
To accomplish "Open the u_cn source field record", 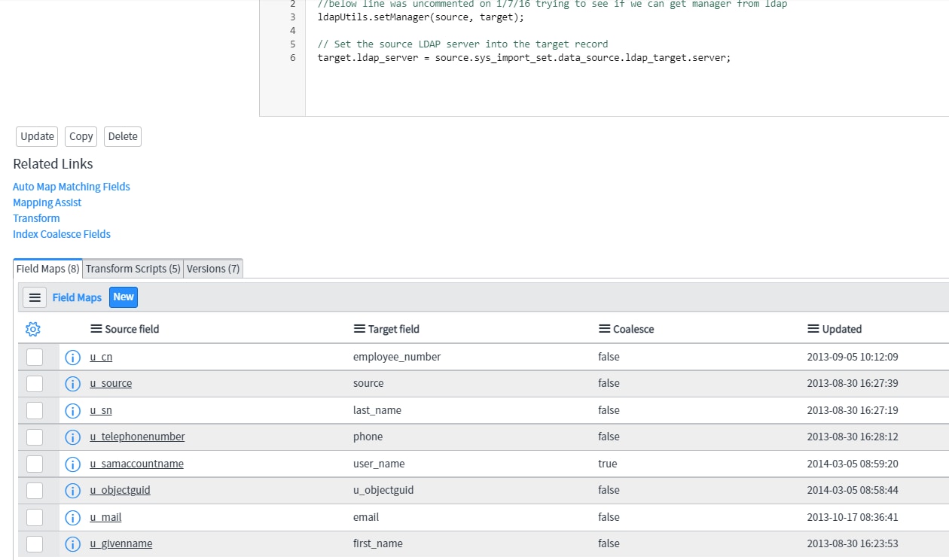I will [101, 357].
